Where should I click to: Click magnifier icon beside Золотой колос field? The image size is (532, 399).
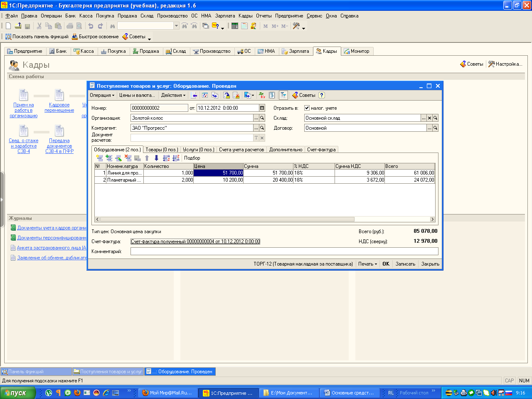262,118
